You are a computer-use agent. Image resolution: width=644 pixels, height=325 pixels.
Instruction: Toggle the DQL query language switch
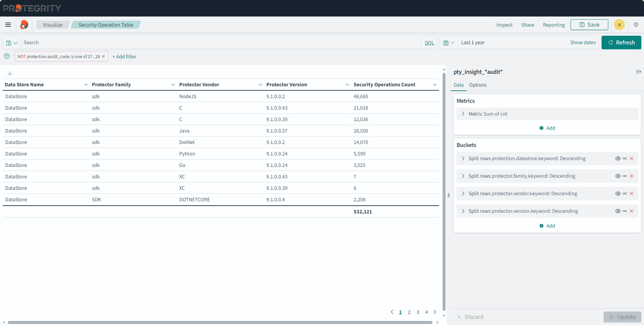pos(429,43)
